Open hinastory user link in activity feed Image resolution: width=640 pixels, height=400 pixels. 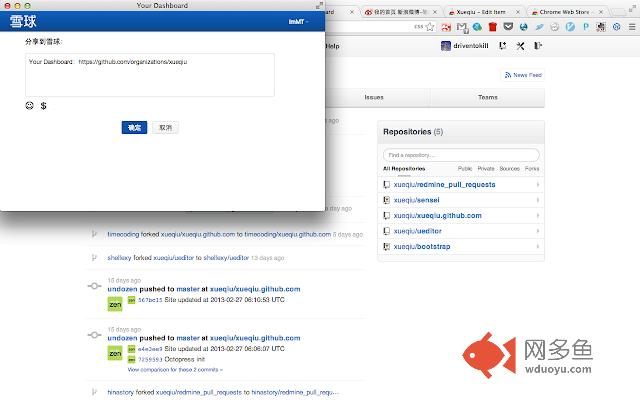[x=120, y=392]
